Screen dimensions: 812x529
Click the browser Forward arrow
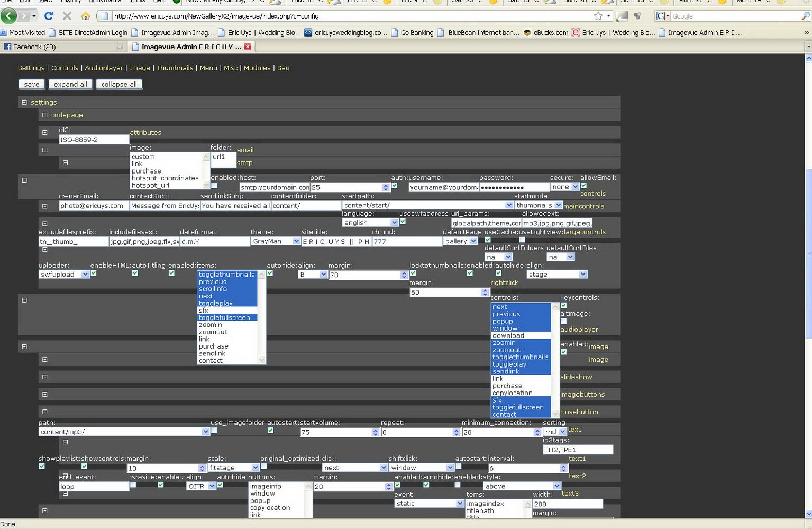click(x=24, y=16)
